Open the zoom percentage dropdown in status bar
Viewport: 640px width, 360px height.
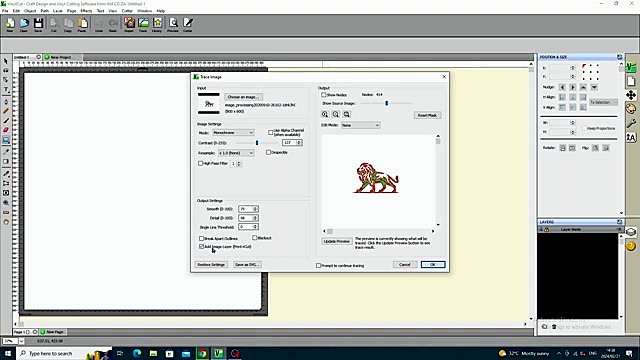(21, 341)
